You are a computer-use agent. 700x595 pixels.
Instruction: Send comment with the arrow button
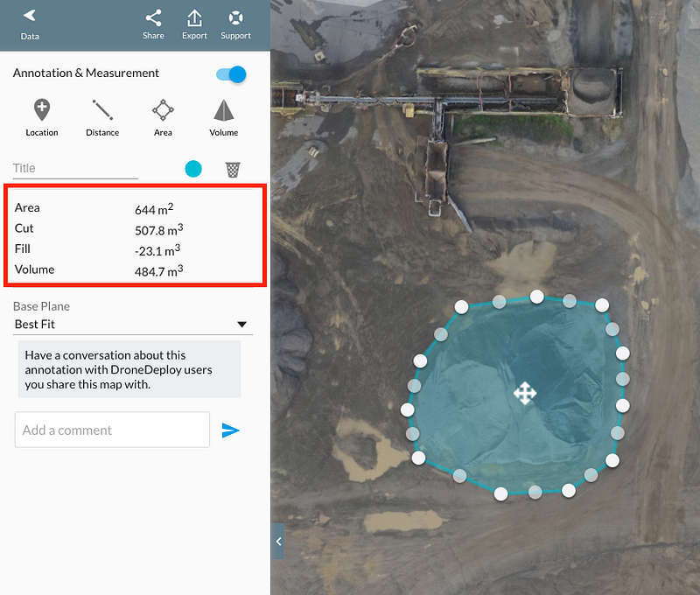pos(230,430)
